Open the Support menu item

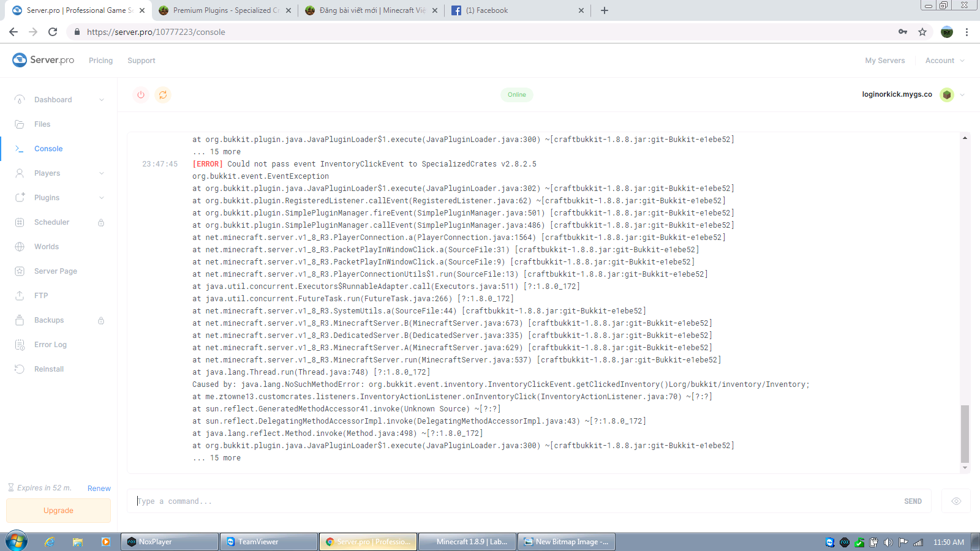[141, 61]
